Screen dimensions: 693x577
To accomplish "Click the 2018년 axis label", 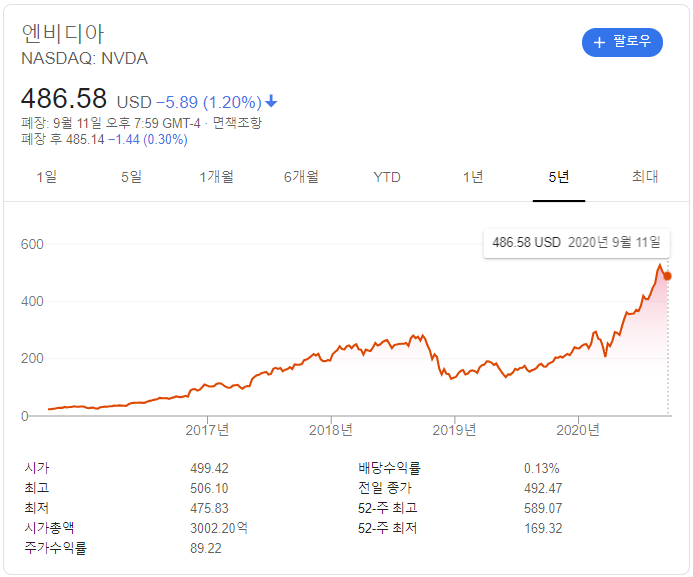I will tap(331, 430).
